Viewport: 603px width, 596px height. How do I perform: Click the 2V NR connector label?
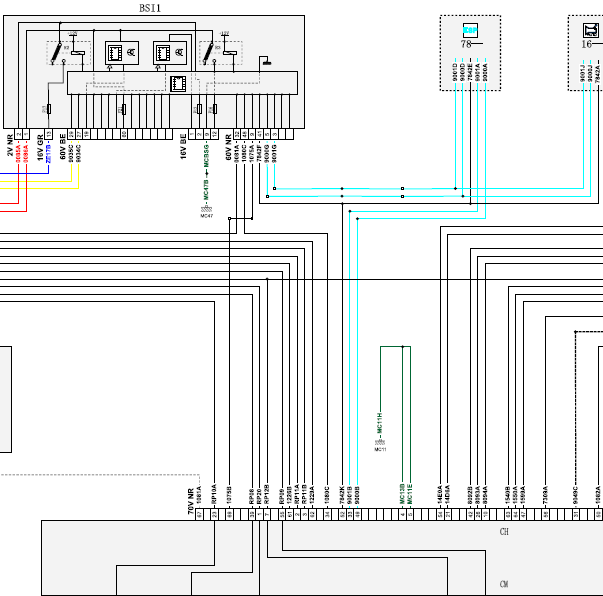coord(10,145)
